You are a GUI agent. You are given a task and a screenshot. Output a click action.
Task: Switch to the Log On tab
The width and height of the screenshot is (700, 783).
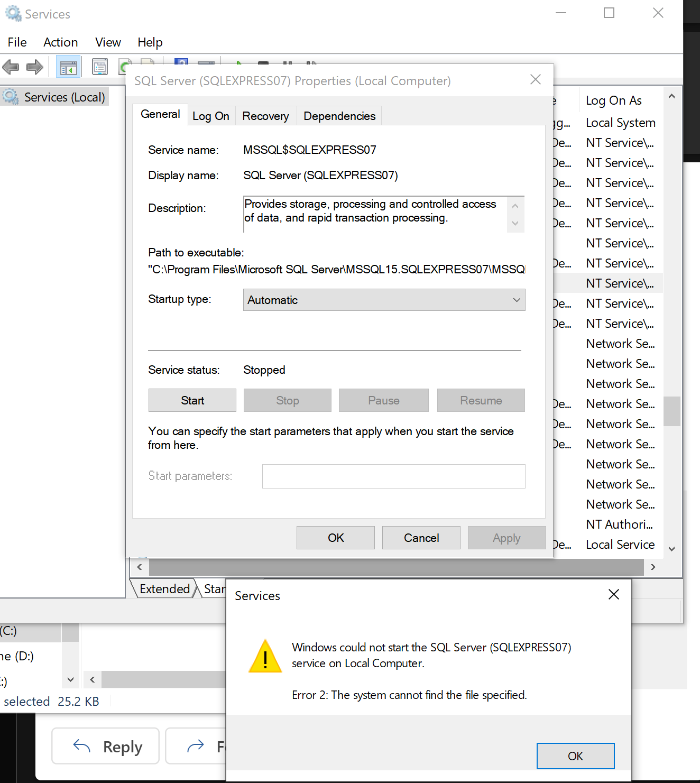pyautogui.click(x=211, y=116)
